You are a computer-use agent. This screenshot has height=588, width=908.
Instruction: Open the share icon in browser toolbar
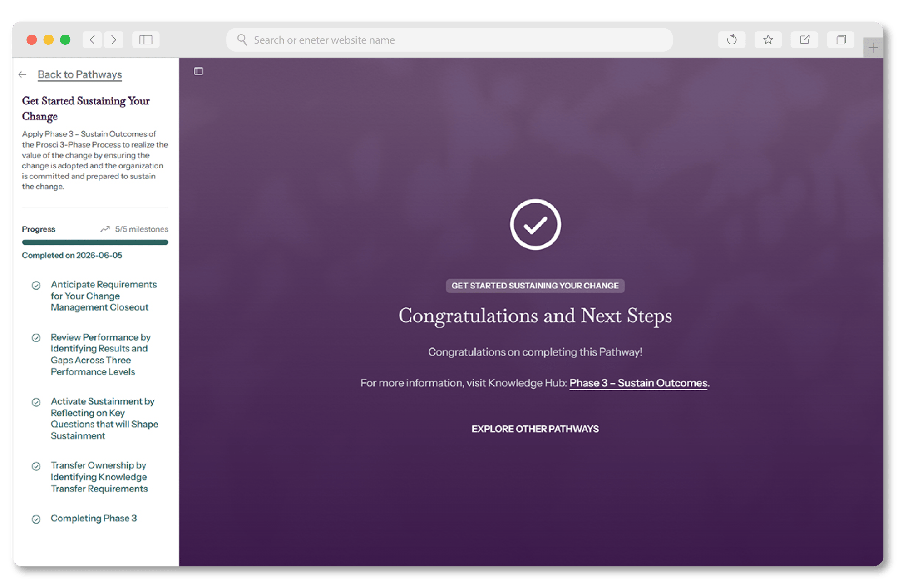point(804,40)
